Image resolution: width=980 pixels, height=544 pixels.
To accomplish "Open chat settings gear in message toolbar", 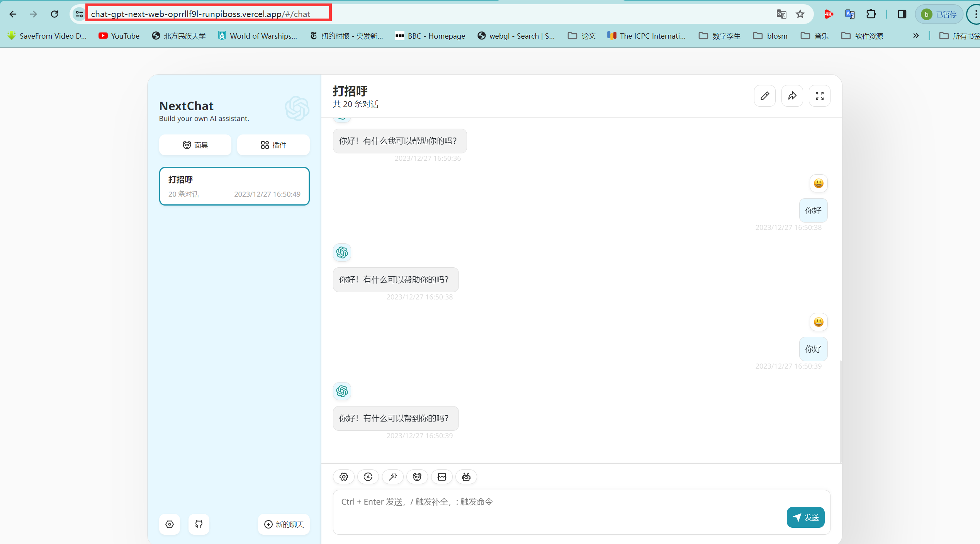I will 343,476.
